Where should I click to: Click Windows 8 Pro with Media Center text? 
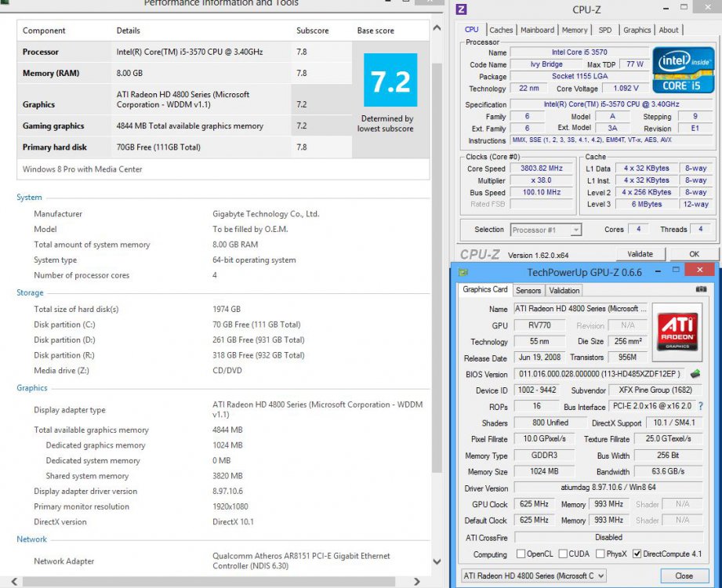82,169
